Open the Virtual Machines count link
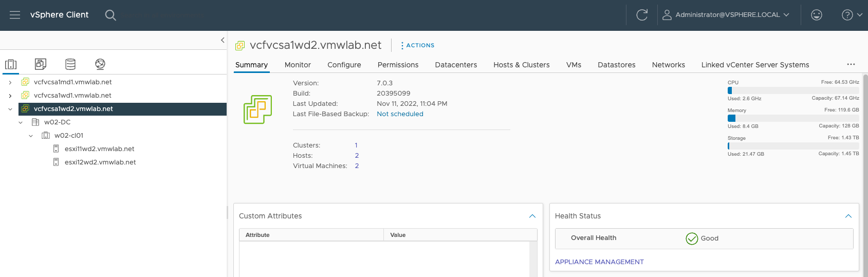Image resolution: width=868 pixels, height=277 pixels. click(x=357, y=166)
